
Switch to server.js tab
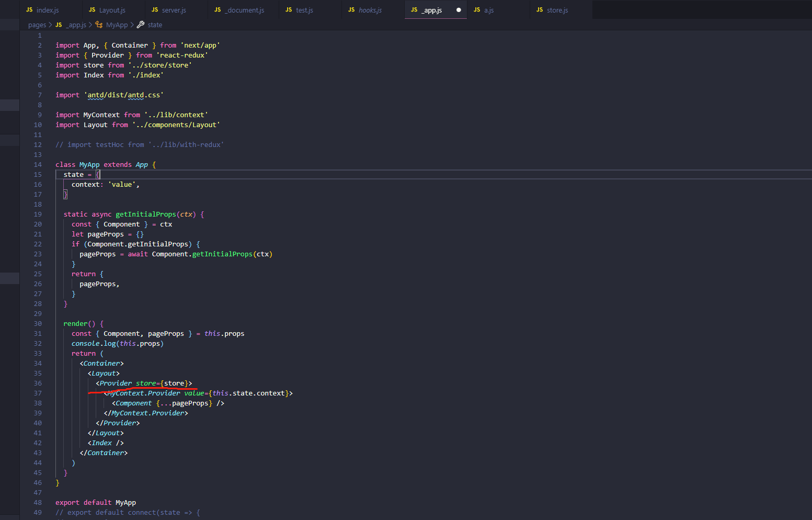(176, 10)
